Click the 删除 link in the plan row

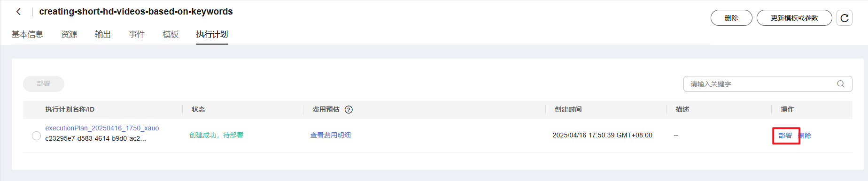point(805,136)
